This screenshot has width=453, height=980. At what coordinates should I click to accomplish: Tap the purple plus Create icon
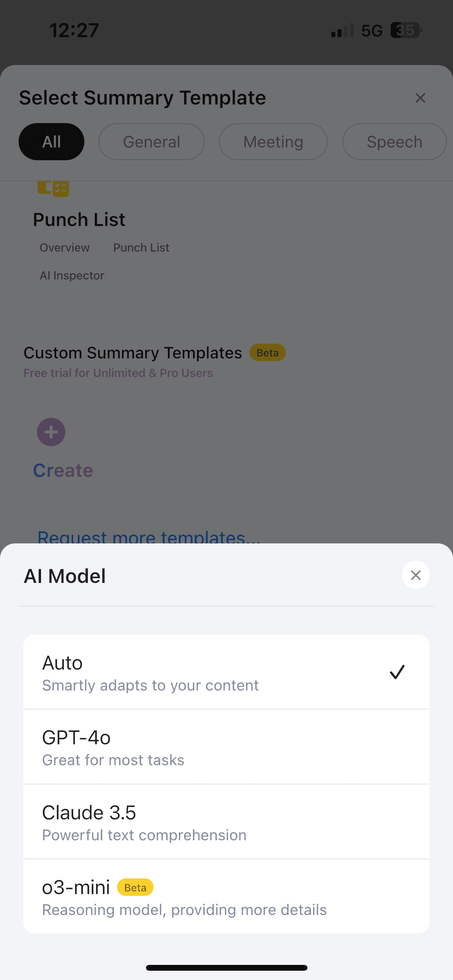(51, 432)
